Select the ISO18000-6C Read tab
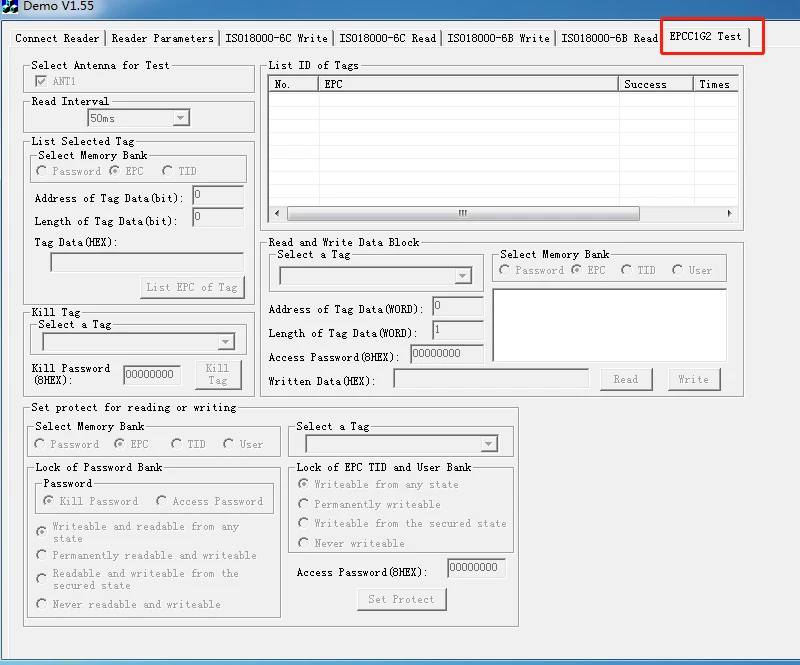Viewport: 800px width, 665px height. (x=387, y=38)
